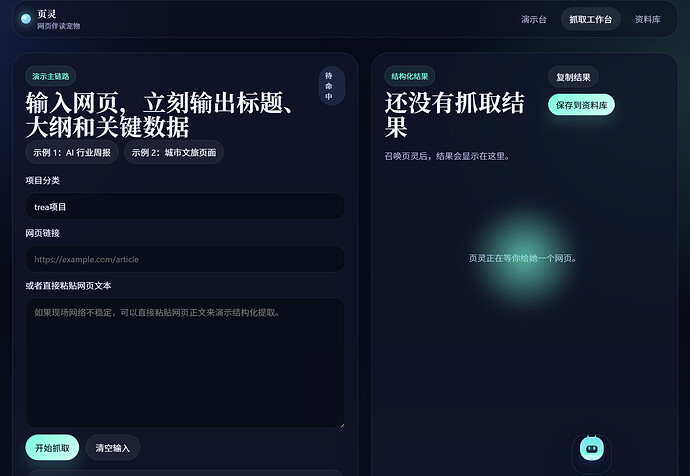Click the 召唤页灵后 hint text
This screenshot has height=476, width=690.
click(x=447, y=156)
